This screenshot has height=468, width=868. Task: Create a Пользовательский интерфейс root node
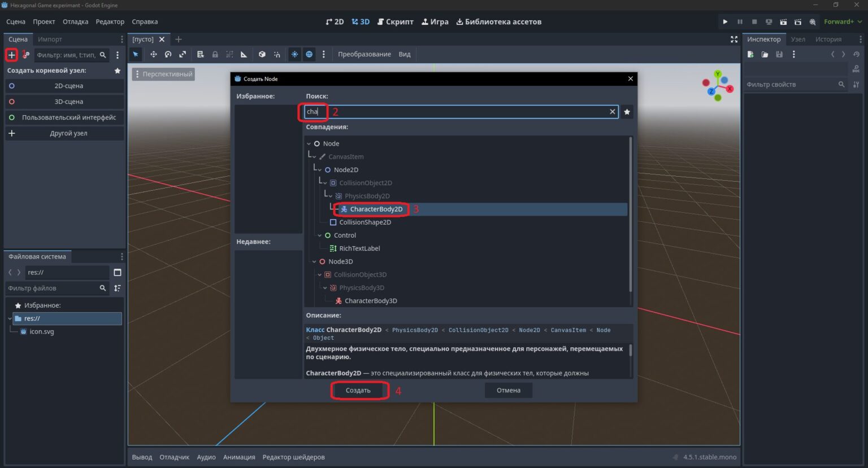pyautogui.click(x=64, y=117)
